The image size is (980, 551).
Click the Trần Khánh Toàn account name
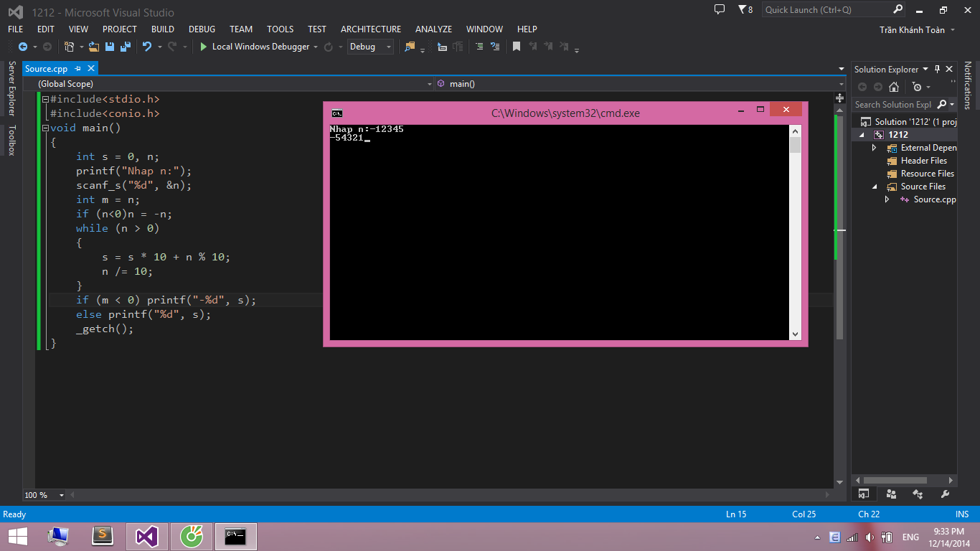pos(913,29)
